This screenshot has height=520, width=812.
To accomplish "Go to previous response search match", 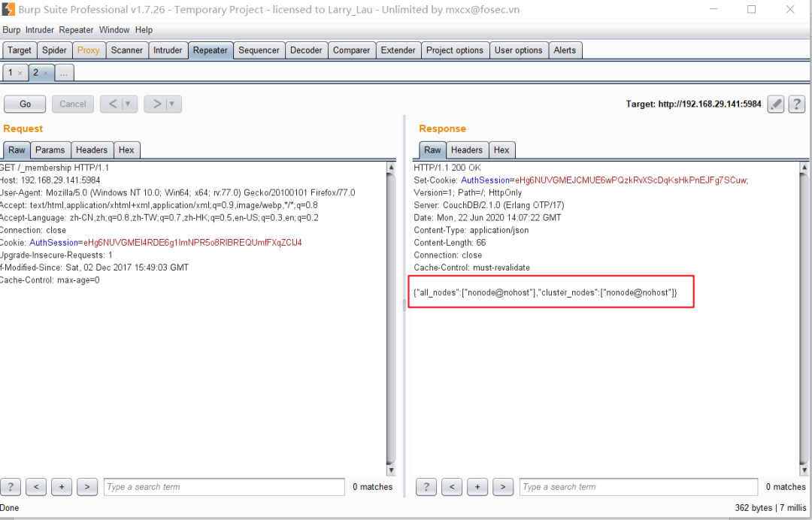I will pos(452,487).
